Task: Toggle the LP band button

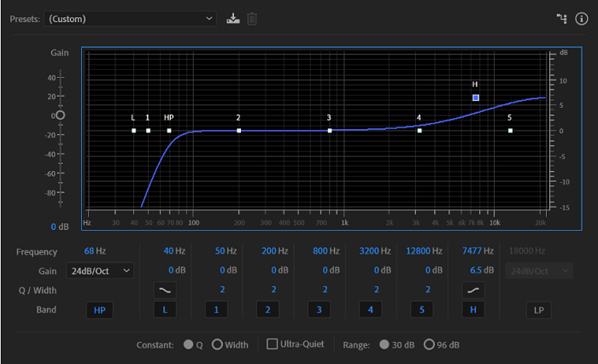Action: click(x=538, y=309)
